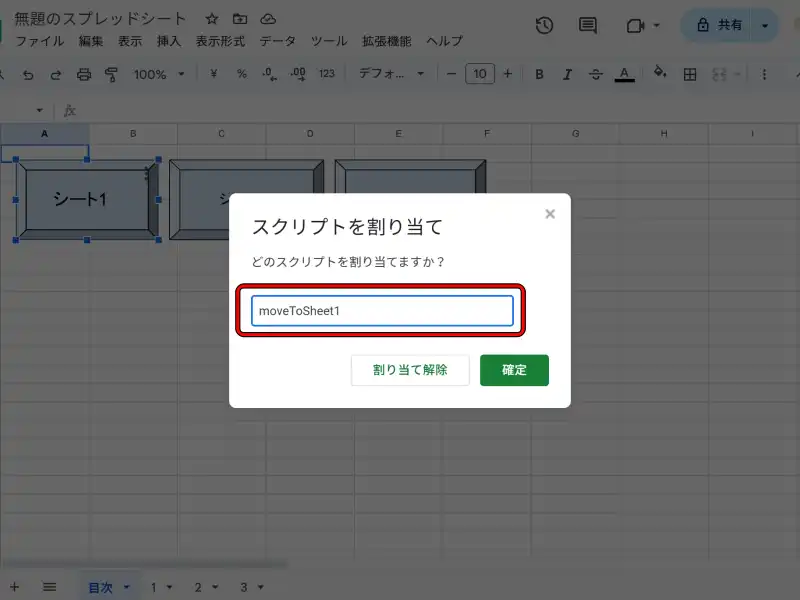Decrease font size with minus
The width and height of the screenshot is (800, 600).
click(451, 74)
